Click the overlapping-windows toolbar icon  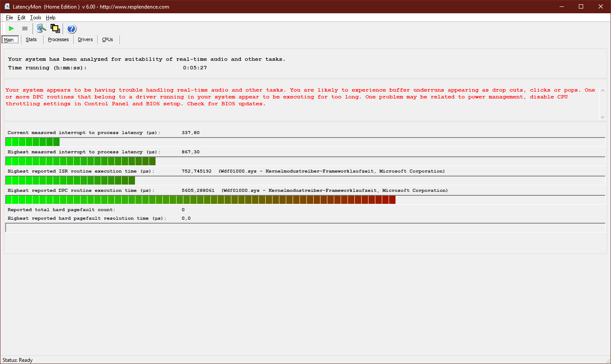[x=55, y=29]
